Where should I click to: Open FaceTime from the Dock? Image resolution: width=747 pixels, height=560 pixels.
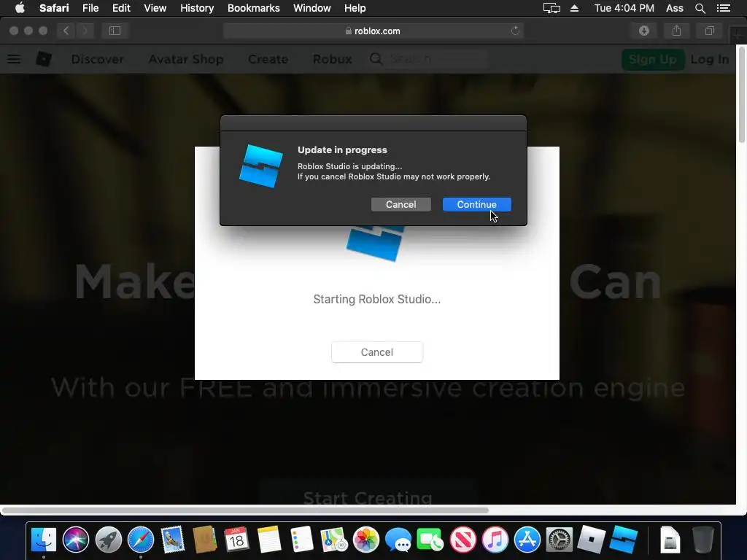tap(430, 540)
